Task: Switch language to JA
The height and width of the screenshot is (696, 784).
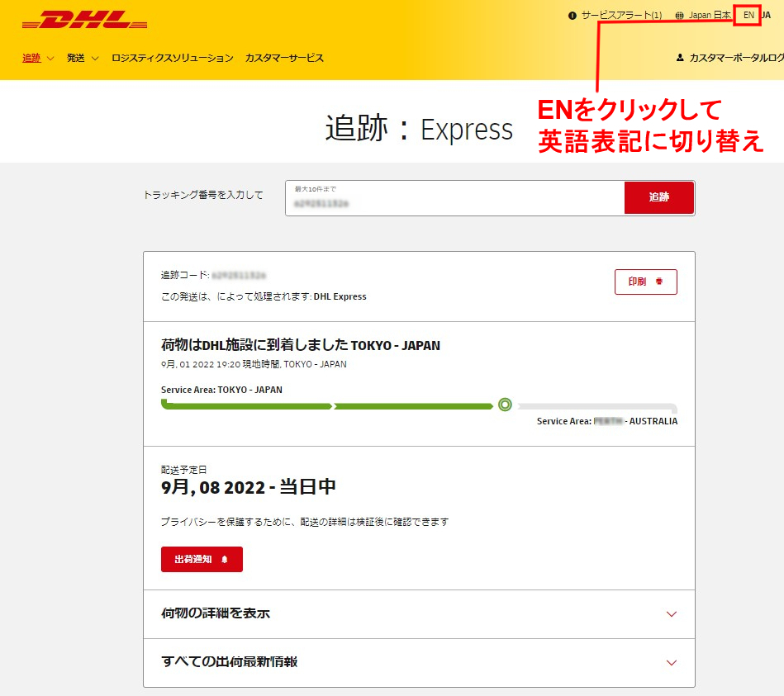Action: tap(766, 15)
